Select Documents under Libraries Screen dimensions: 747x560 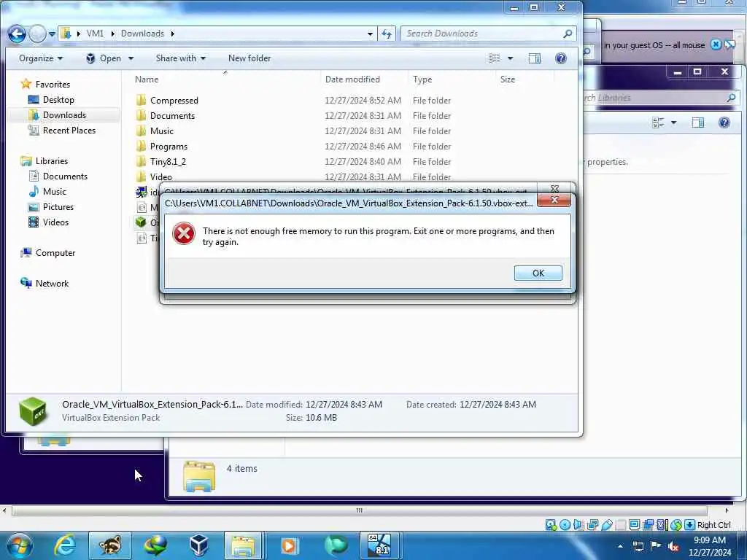click(x=65, y=176)
